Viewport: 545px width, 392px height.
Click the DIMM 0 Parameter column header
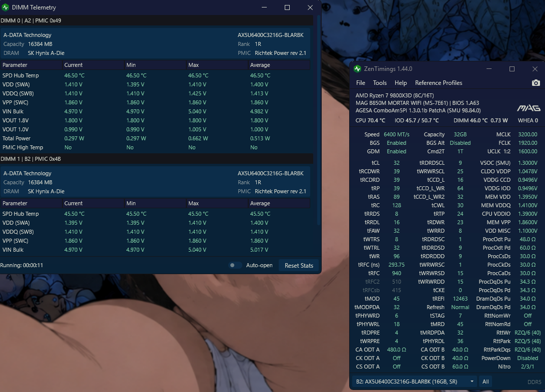click(31, 65)
